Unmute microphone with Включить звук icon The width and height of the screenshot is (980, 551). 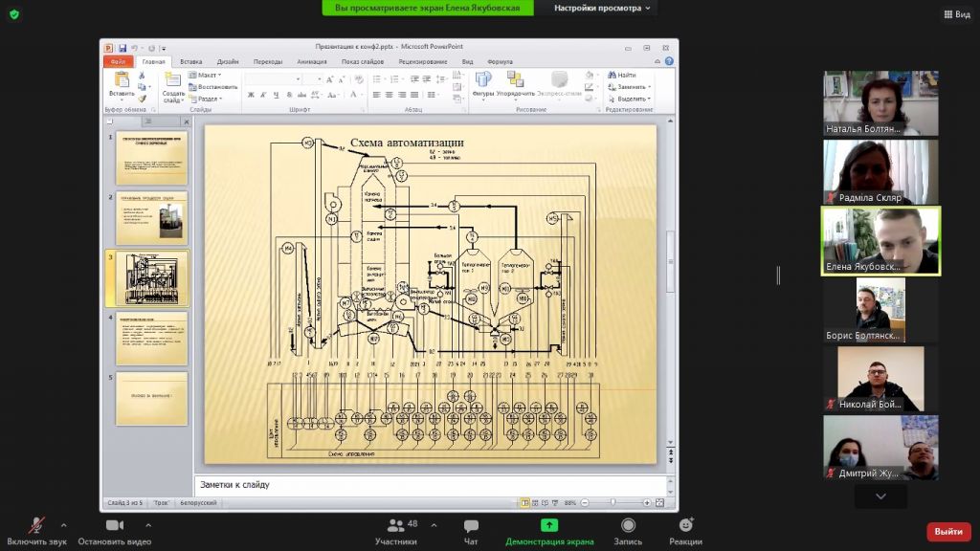tap(36, 526)
